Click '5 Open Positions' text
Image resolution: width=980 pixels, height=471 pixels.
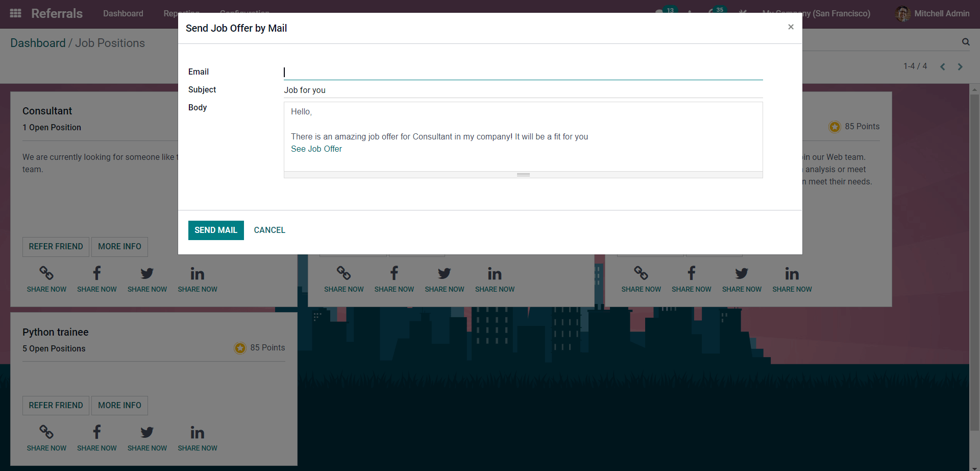[x=54, y=348]
